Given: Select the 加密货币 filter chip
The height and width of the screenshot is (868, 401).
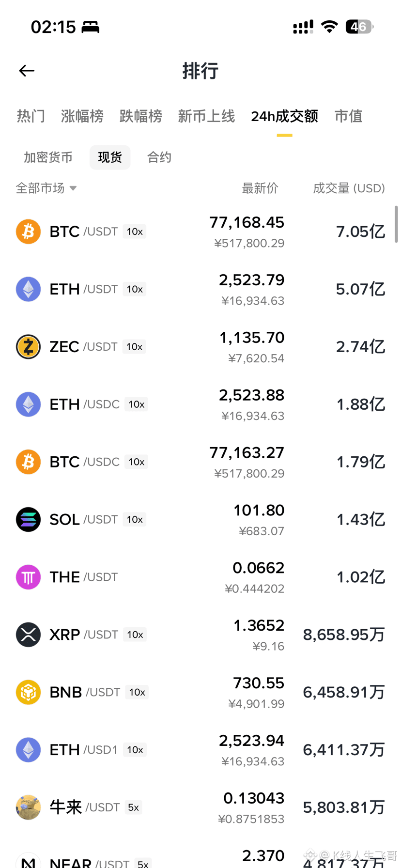Looking at the screenshot, I should coord(48,157).
